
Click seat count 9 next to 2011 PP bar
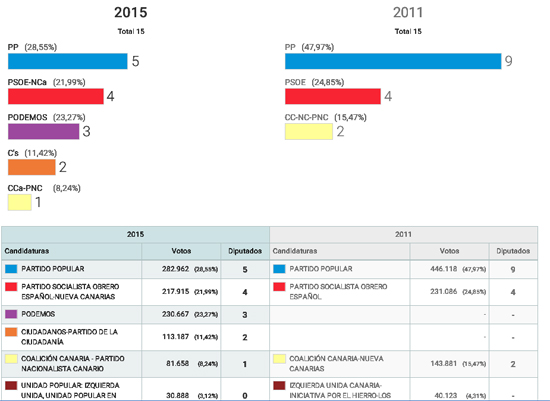click(x=509, y=61)
